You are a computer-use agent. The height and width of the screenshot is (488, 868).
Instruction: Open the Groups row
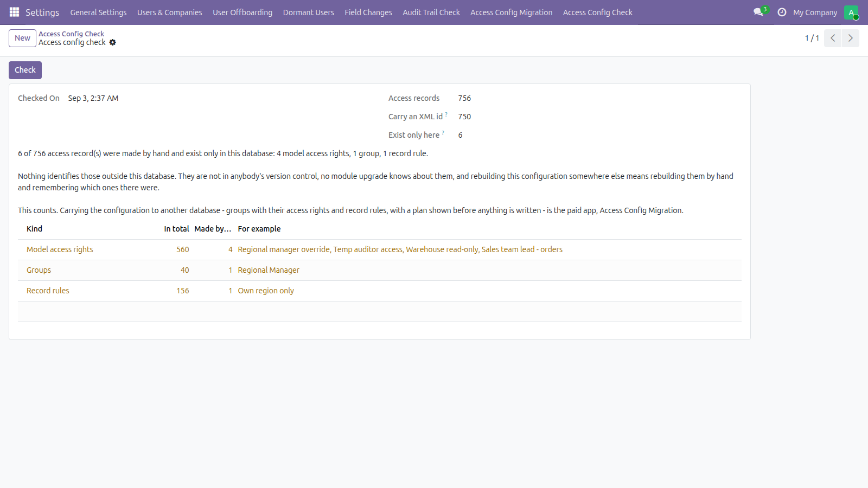tap(380, 270)
